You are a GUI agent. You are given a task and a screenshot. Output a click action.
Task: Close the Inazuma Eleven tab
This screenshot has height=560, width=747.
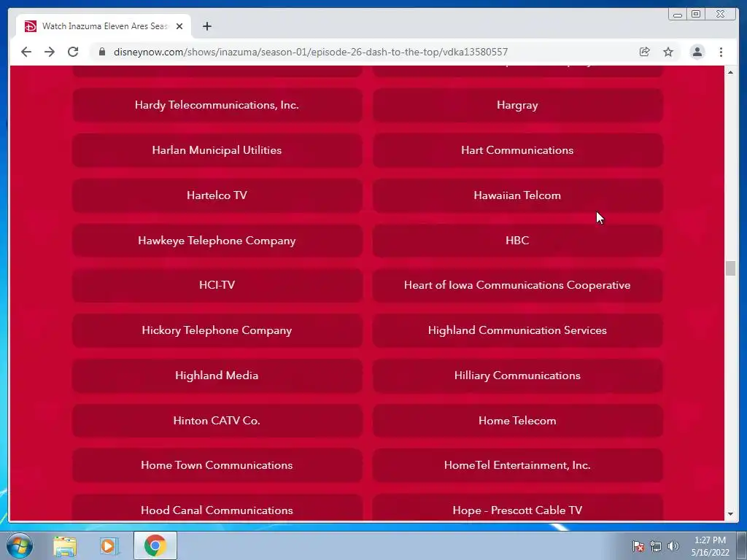click(179, 26)
